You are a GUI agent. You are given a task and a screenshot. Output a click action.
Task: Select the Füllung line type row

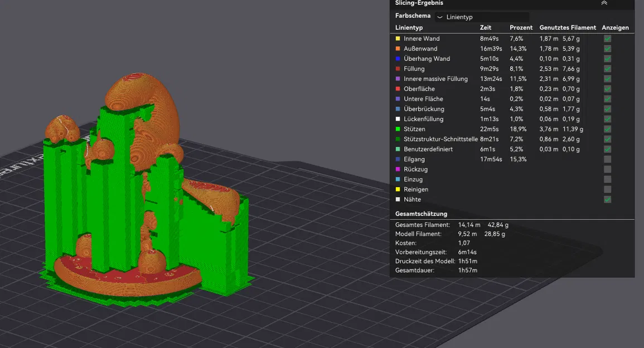tap(511, 68)
